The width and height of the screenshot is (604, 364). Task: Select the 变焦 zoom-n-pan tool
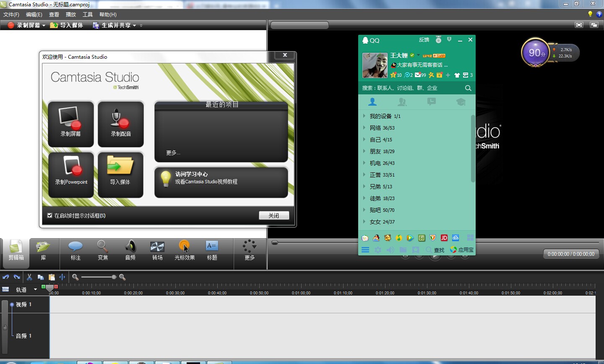point(103,251)
